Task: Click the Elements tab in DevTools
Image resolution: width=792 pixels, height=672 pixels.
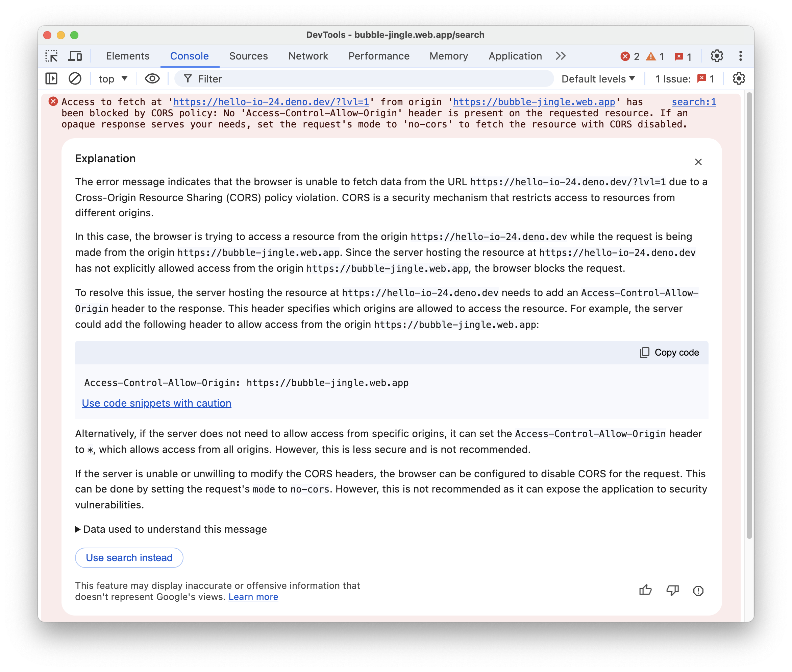Action: click(127, 55)
